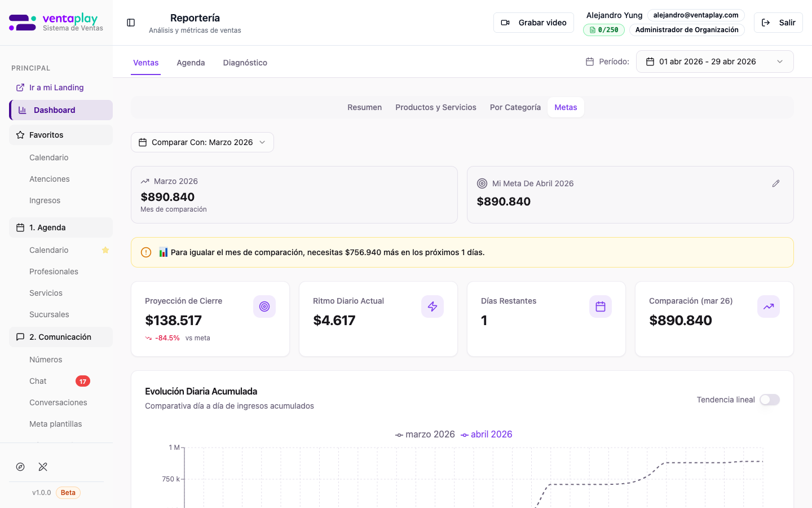Click the edit-tools icon beside the compass
Screen dimensions: 812x508
pyautogui.click(x=43, y=467)
